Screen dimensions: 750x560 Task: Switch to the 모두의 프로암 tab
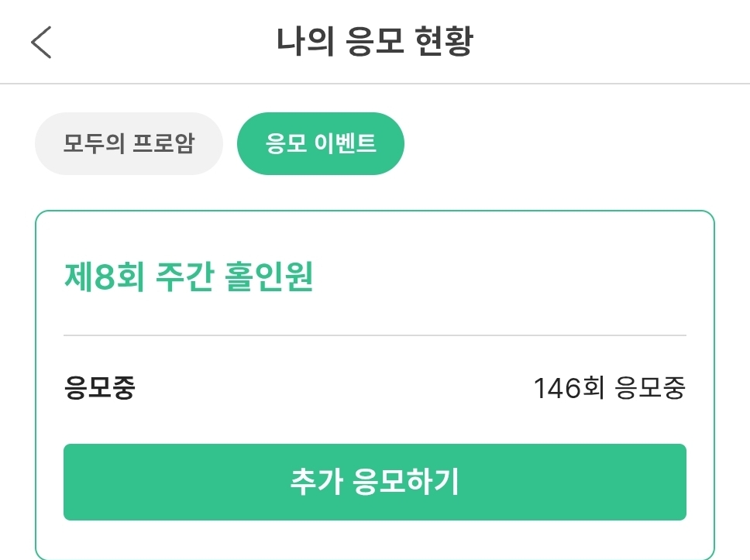coord(129,143)
